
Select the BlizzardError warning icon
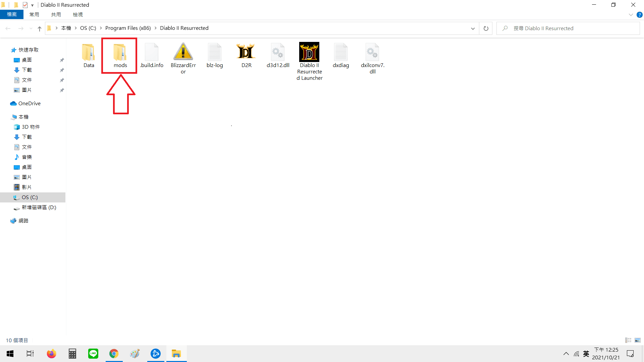click(x=183, y=52)
